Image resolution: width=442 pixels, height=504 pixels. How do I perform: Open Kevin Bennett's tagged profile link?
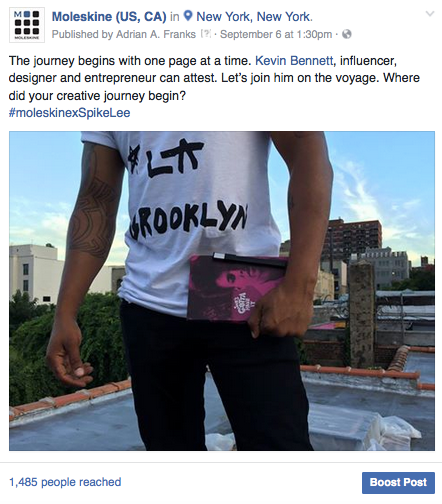click(x=294, y=61)
